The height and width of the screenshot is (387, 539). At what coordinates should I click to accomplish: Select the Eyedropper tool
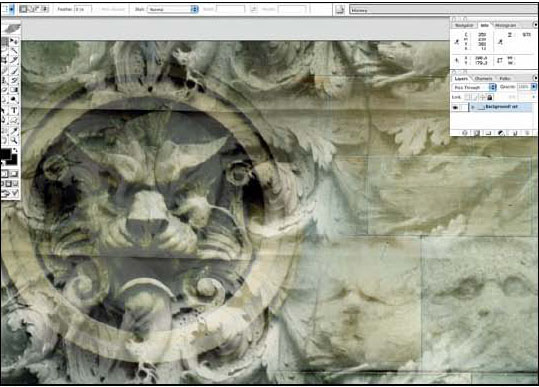[14, 131]
